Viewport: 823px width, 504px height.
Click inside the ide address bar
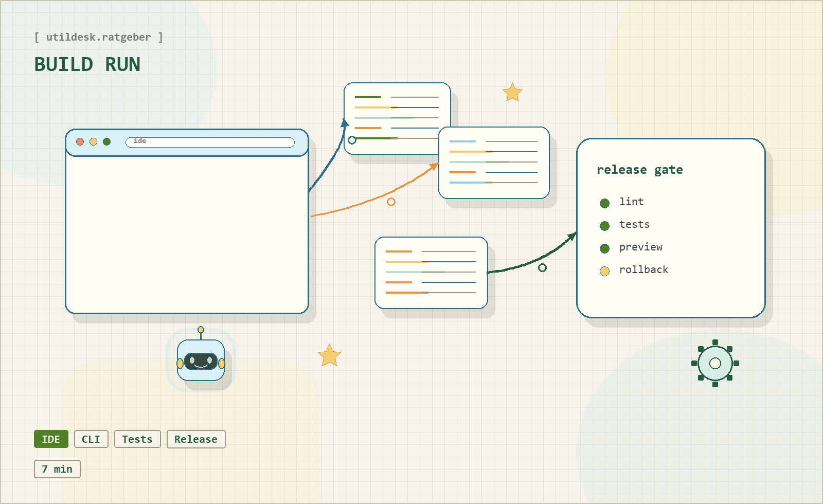click(210, 142)
